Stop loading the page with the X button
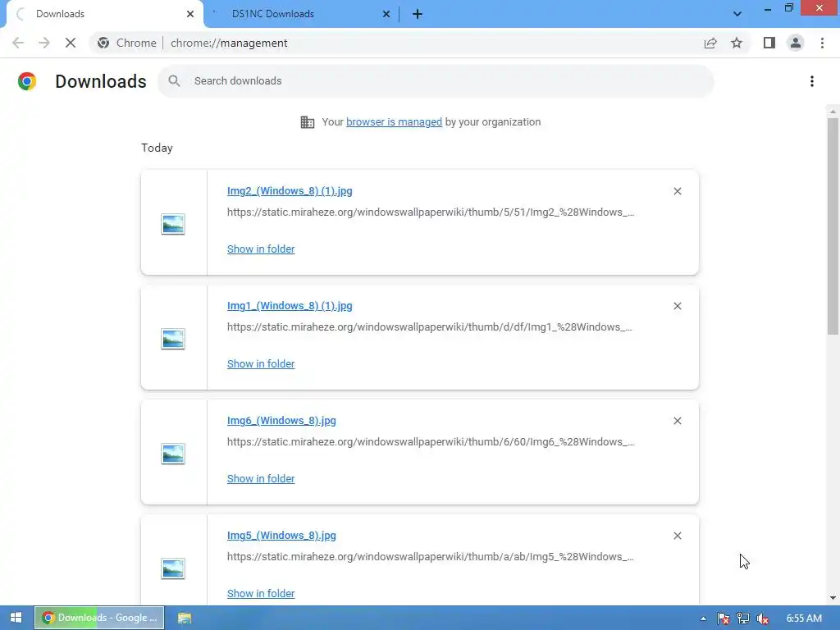840x630 pixels. click(71, 43)
